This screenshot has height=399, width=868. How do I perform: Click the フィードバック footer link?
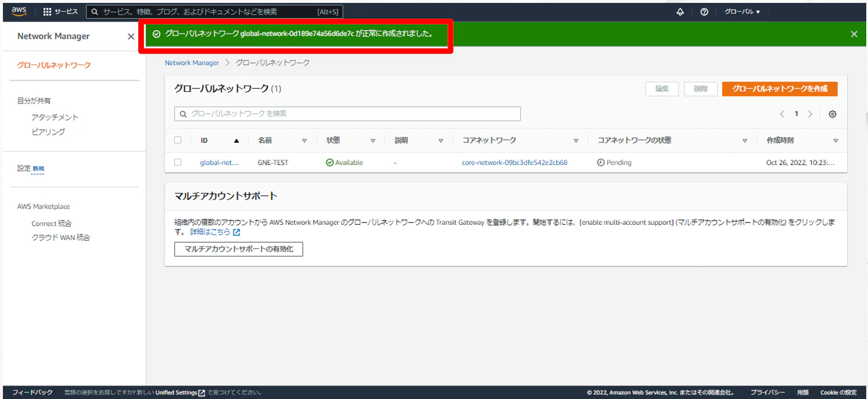tap(33, 393)
